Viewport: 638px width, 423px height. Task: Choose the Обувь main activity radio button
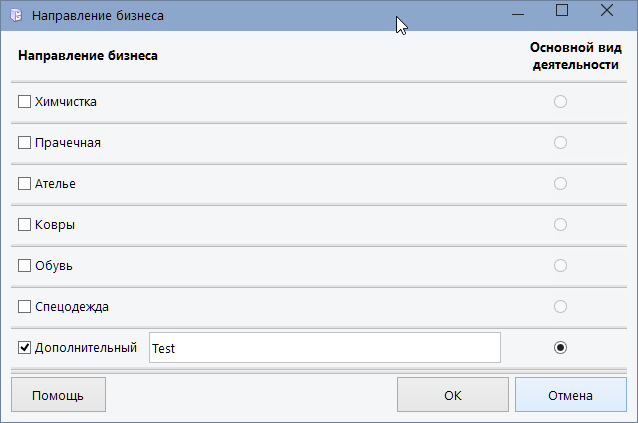click(x=560, y=265)
